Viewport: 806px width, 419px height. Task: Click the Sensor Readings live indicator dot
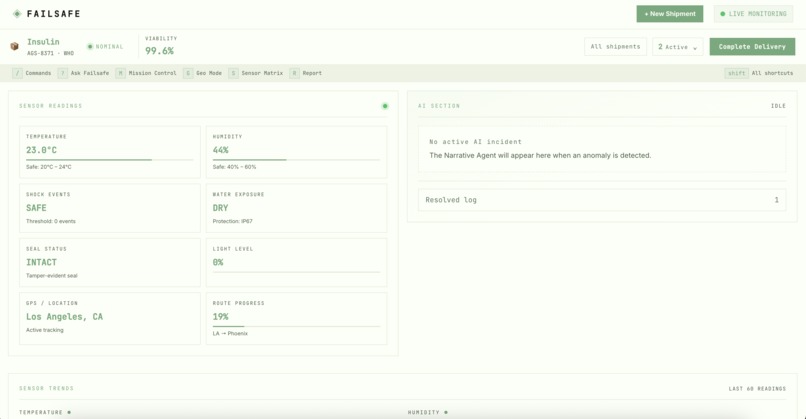385,106
